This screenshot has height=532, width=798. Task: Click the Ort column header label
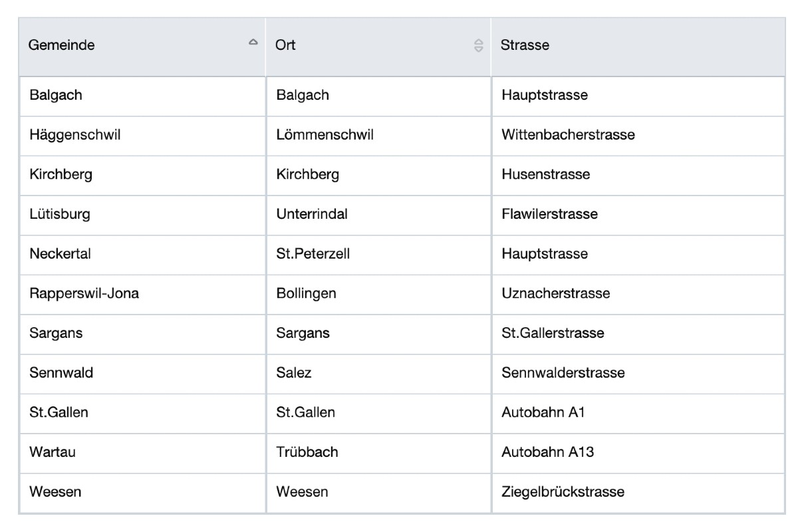285,45
